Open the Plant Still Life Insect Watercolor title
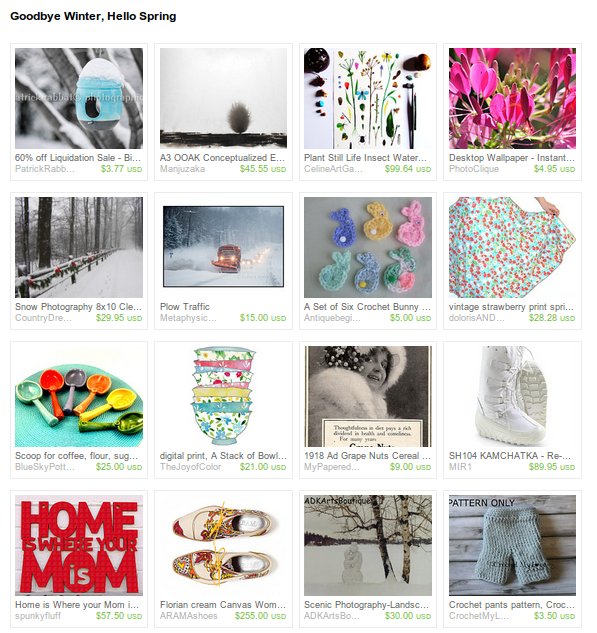Viewport: 597px width, 633px height. (365, 157)
